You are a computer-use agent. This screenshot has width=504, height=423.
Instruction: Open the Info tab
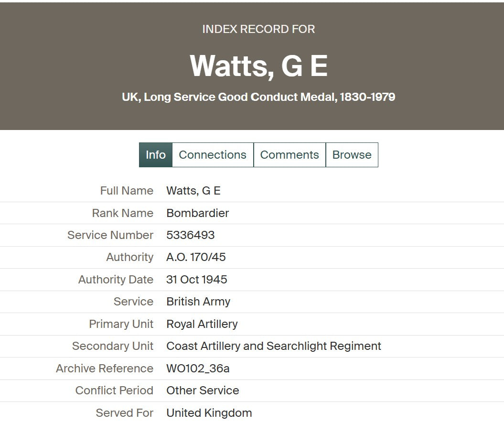coord(156,155)
